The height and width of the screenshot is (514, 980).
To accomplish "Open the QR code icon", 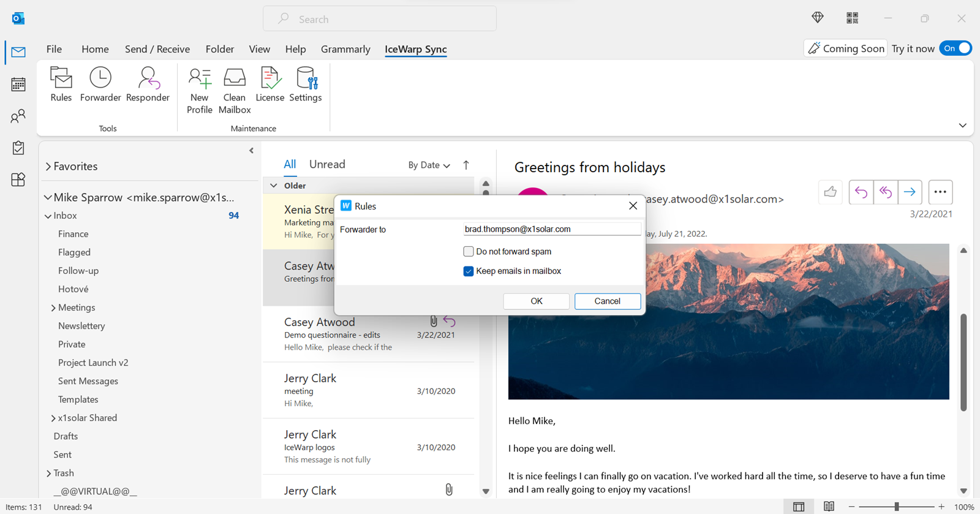I will (852, 18).
